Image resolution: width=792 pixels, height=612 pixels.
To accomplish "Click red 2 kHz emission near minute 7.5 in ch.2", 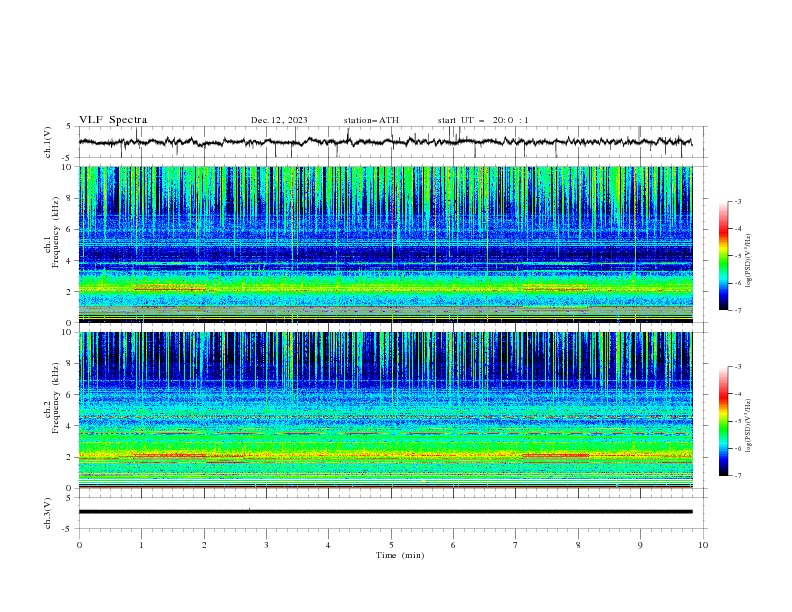I will (556, 455).
